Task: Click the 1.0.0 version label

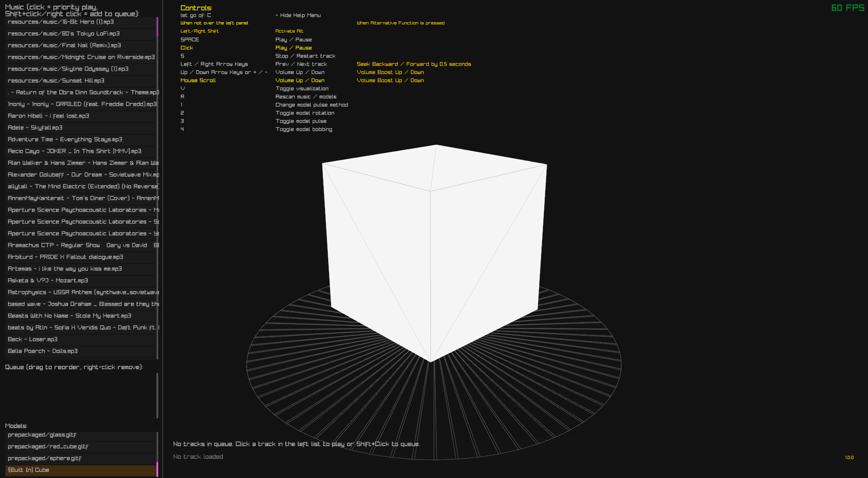Action: (849, 458)
